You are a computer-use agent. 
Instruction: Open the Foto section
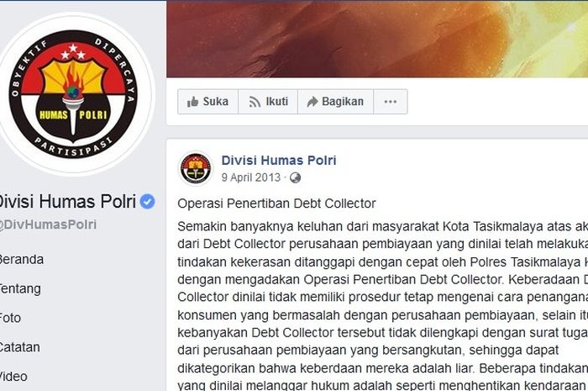10,318
